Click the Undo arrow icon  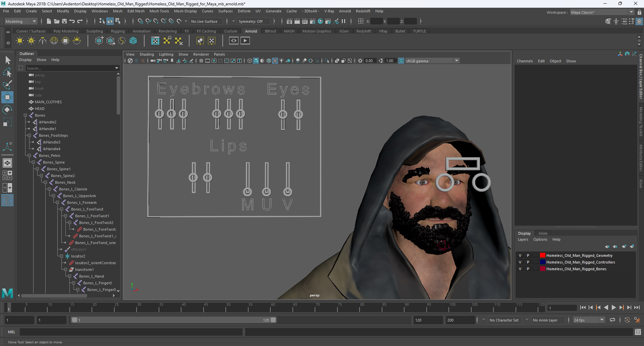pyautogui.click(x=72, y=21)
